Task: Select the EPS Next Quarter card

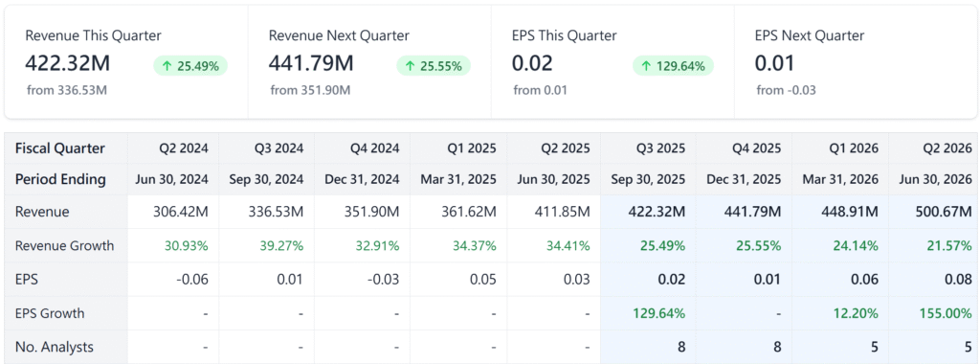Action: click(x=856, y=62)
